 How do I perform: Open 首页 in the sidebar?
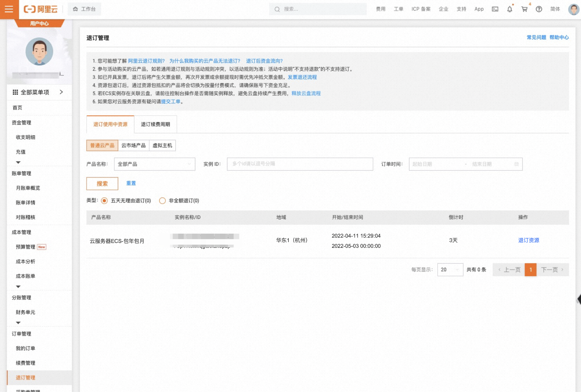click(x=17, y=108)
